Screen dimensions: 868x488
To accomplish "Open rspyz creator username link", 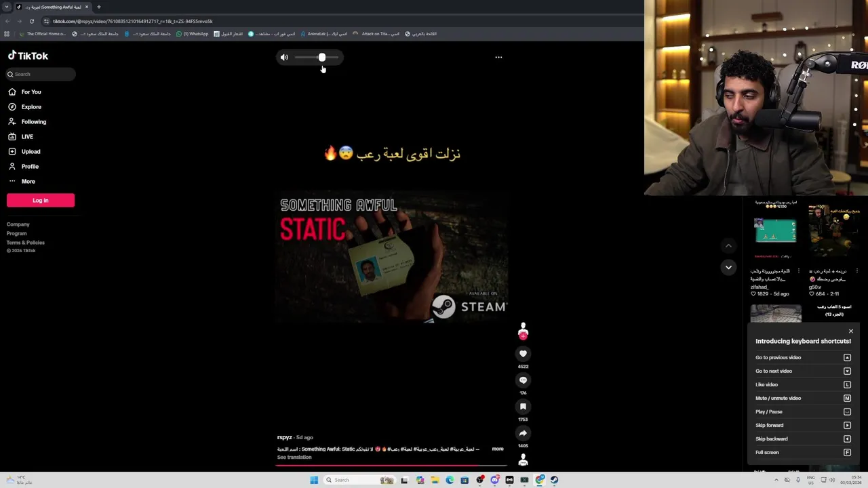I will click(284, 437).
